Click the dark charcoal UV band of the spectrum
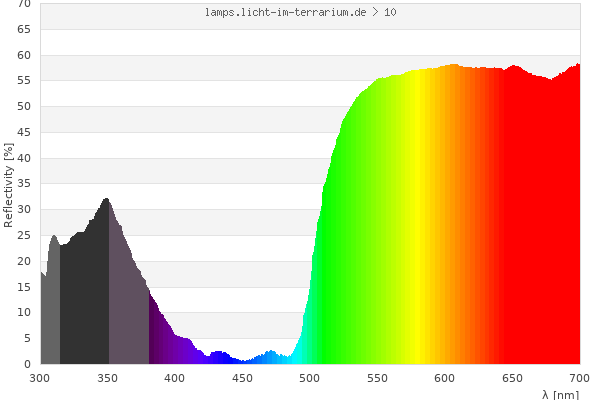 pos(85,300)
